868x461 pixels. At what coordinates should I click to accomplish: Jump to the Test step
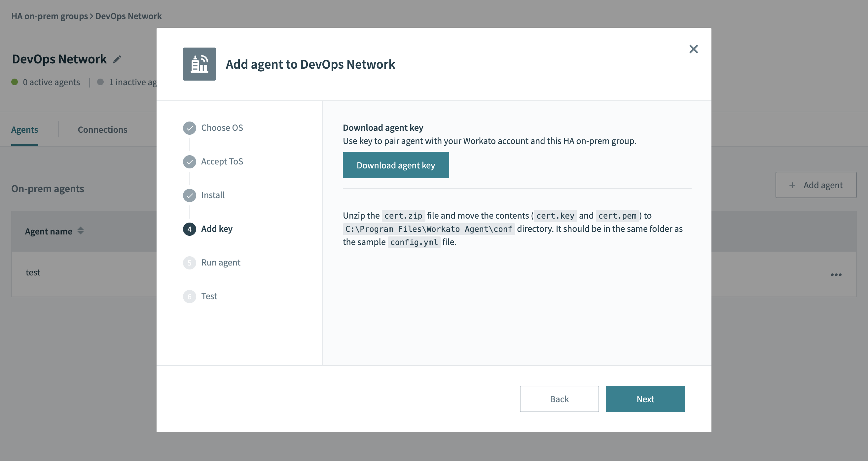[x=209, y=296]
